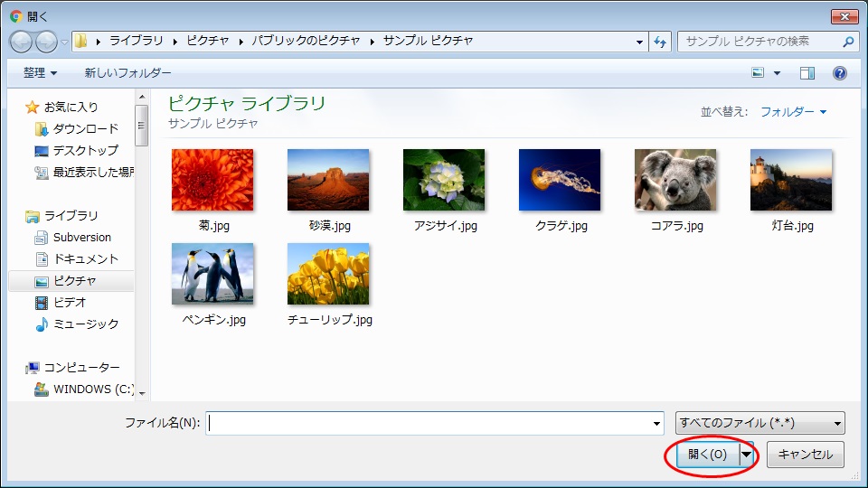Screen dimensions: 868x488
Task: Close the 開く dialog window
Action: tap(844, 16)
